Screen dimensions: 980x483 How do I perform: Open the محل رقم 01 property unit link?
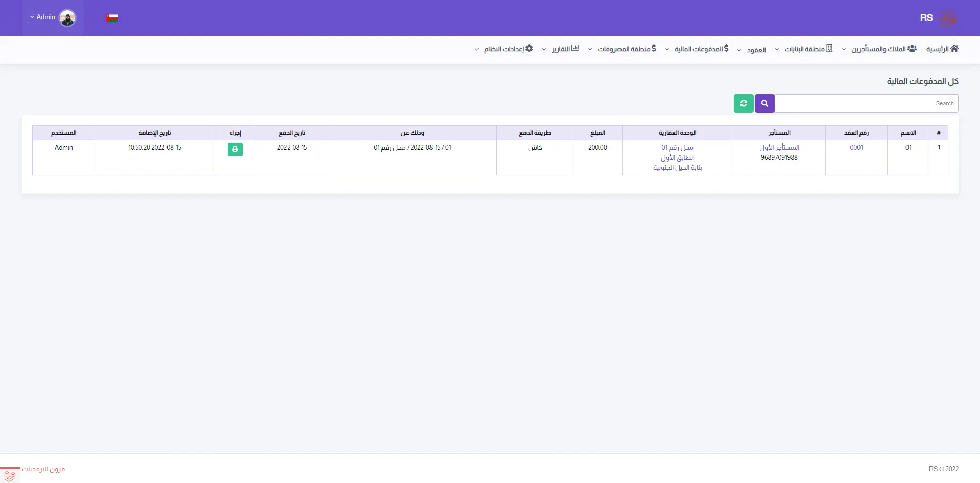coord(677,148)
